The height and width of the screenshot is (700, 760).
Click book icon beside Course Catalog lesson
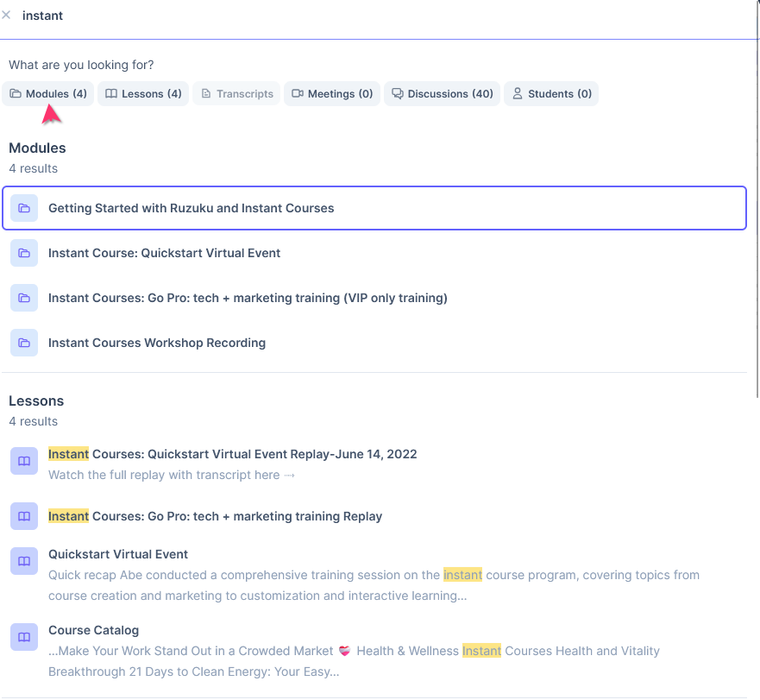click(x=24, y=637)
